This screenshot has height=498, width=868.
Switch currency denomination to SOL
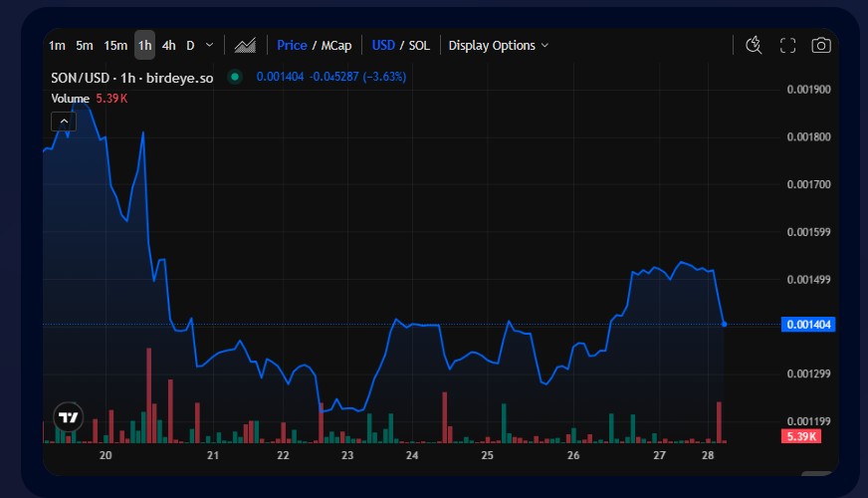[419, 46]
